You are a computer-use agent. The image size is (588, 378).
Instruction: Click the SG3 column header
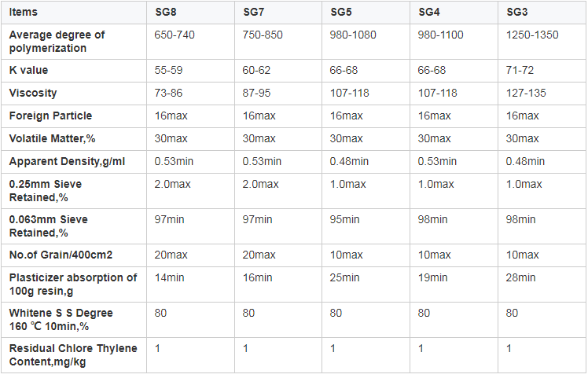point(518,13)
